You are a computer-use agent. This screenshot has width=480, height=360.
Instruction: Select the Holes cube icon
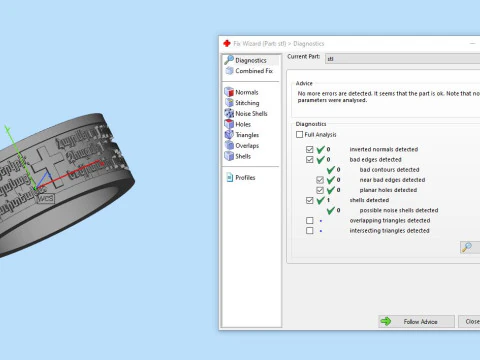pyautogui.click(x=229, y=124)
